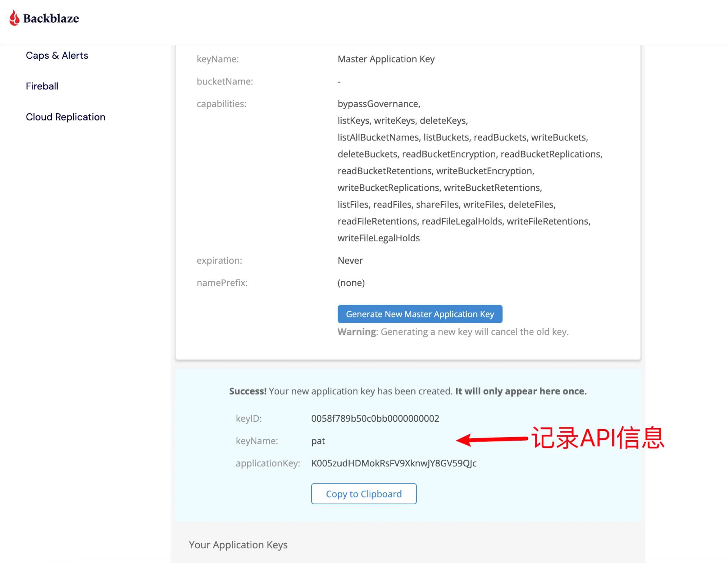728x563 pixels.
Task: Click the Backblaze wordmark text
Action: click(51, 19)
